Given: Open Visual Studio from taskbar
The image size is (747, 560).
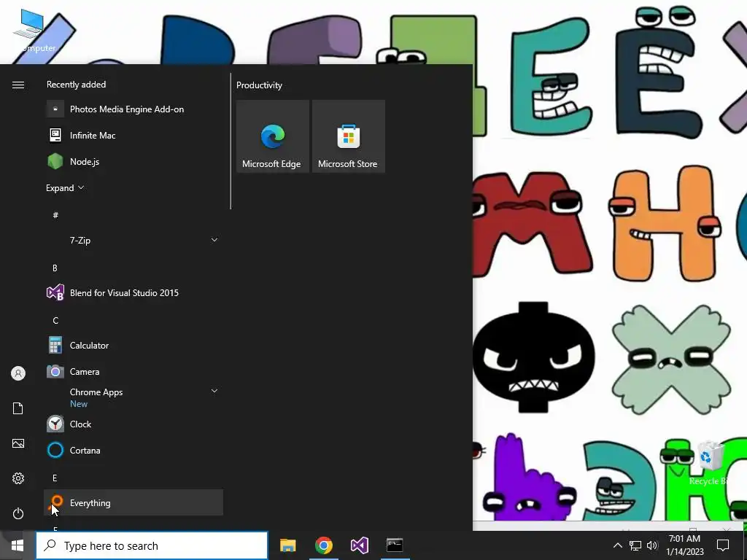Looking at the screenshot, I should coord(359,545).
